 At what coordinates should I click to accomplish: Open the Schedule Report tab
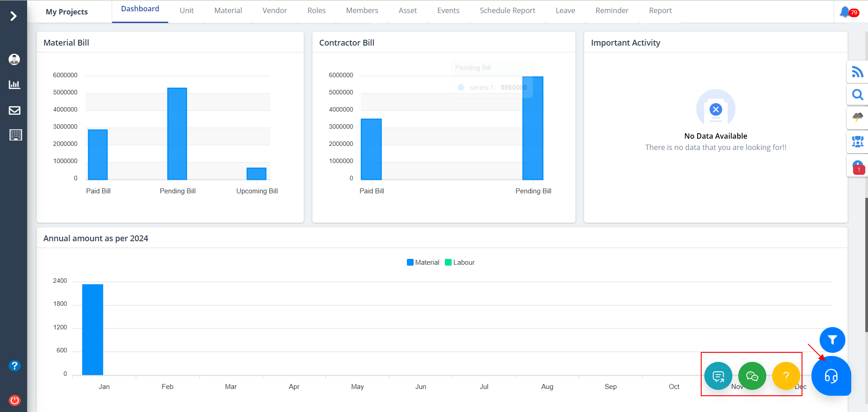pos(507,11)
